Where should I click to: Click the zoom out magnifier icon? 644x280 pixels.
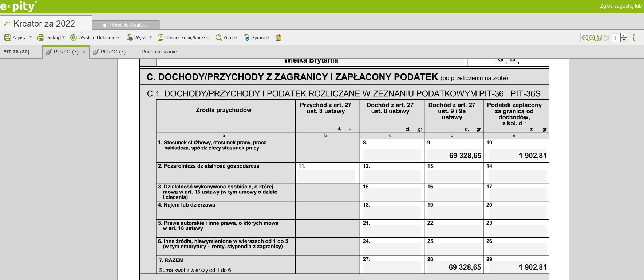pos(585,38)
